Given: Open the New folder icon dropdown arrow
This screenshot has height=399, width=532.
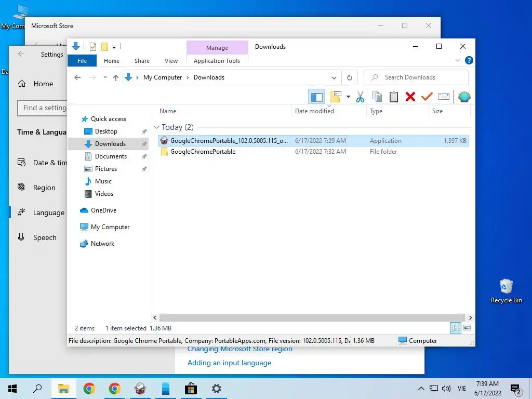Looking at the screenshot, I should (x=348, y=97).
